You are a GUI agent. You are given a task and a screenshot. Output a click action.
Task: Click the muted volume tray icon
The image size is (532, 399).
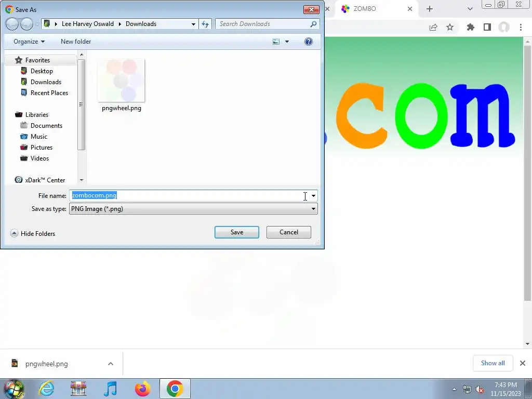pyautogui.click(x=480, y=390)
